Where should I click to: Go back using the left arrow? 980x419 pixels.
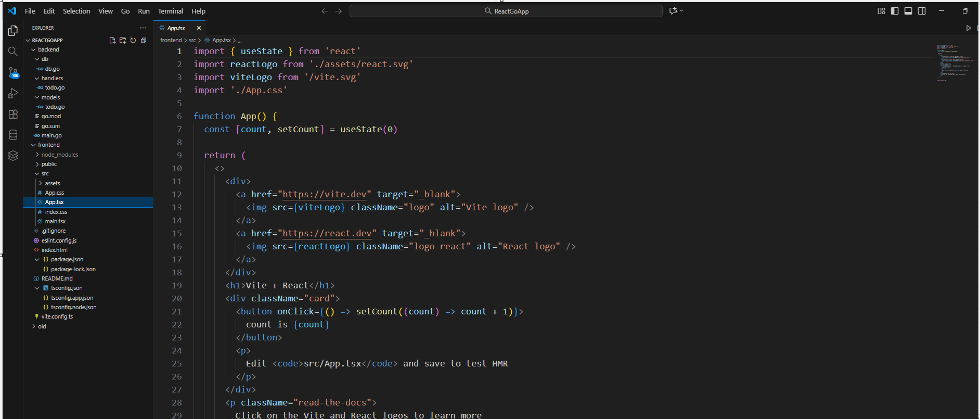tap(325, 11)
